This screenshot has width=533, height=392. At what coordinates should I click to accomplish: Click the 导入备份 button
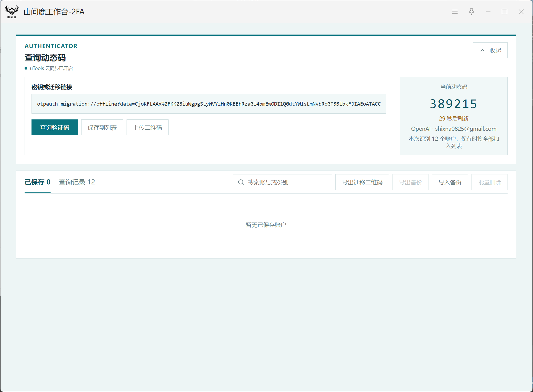click(x=450, y=182)
